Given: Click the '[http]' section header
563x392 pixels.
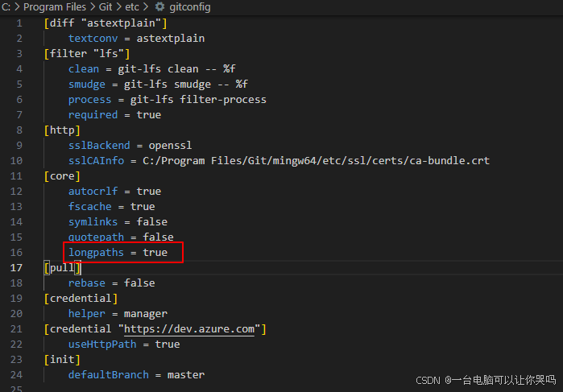Looking at the screenshot, I should [62, 130].
